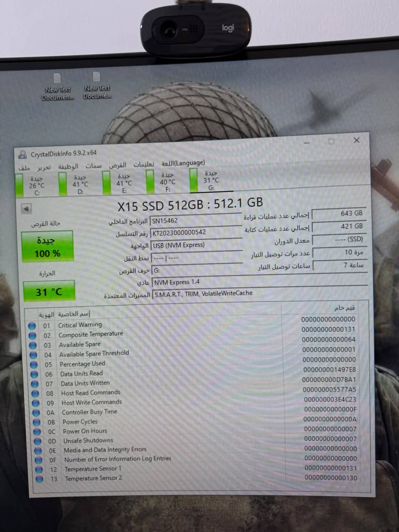399x532 pixels.
Task: Open the Edit (تحرير) menu
Action: coord(44,167)
